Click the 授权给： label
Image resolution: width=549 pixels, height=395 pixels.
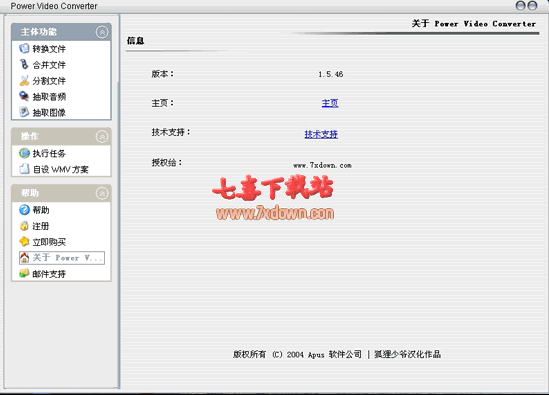pos(167,162)
